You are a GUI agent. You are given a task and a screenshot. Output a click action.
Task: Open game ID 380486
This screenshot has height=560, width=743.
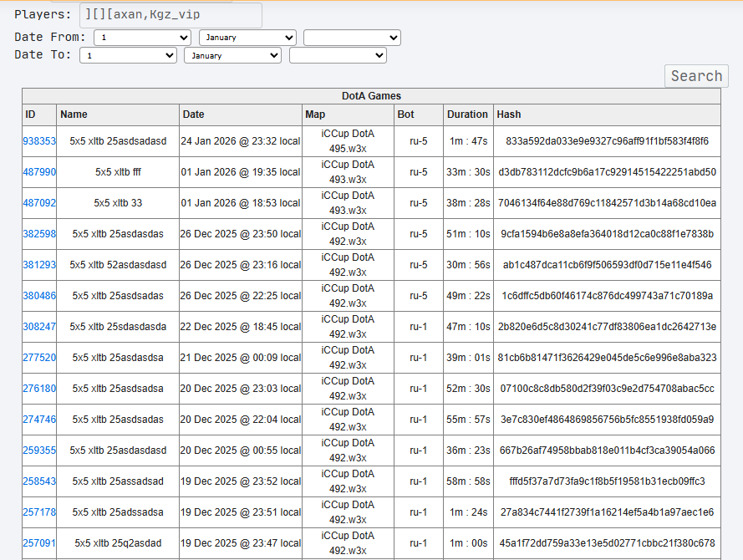tap(39, 296)
